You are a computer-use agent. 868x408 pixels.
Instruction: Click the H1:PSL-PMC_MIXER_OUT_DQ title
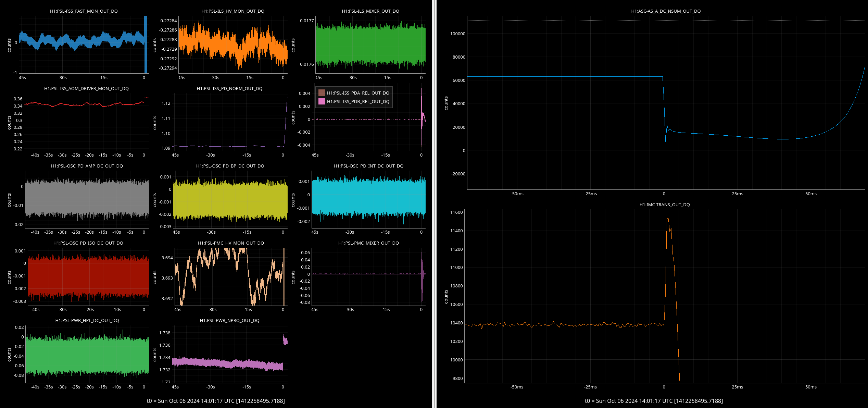(368, 243)
